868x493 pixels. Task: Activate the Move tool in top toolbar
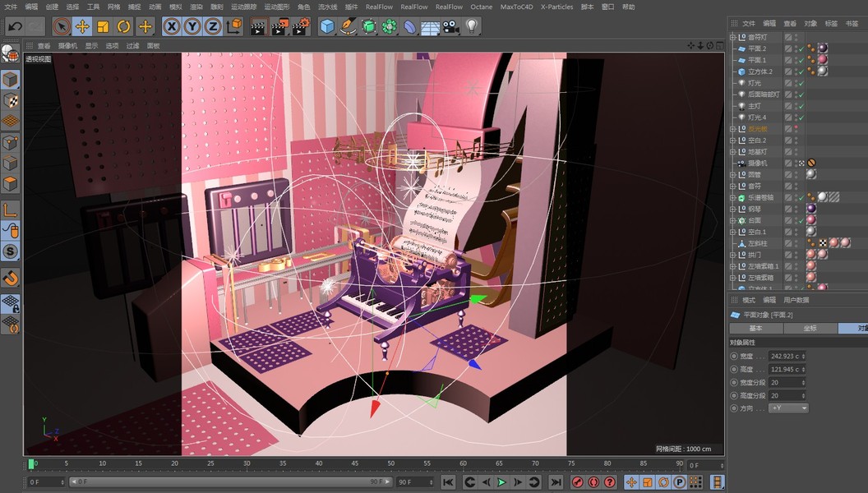(82, 26)
